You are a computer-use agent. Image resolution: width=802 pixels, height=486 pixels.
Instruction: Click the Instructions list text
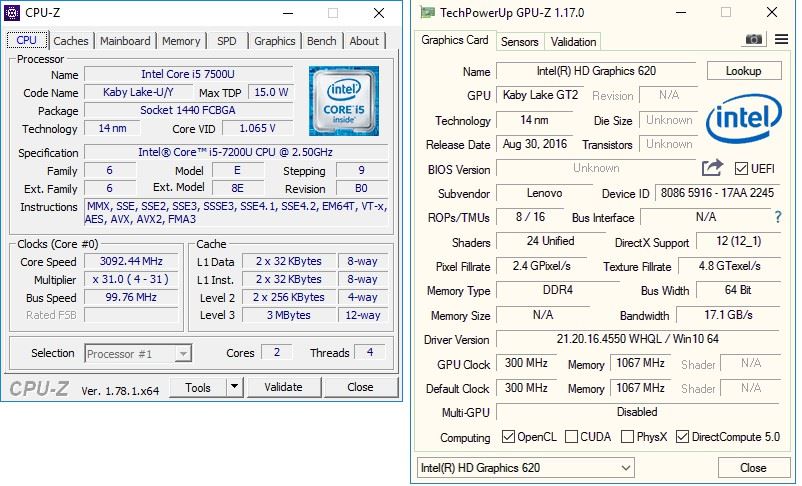coord(236,213)
